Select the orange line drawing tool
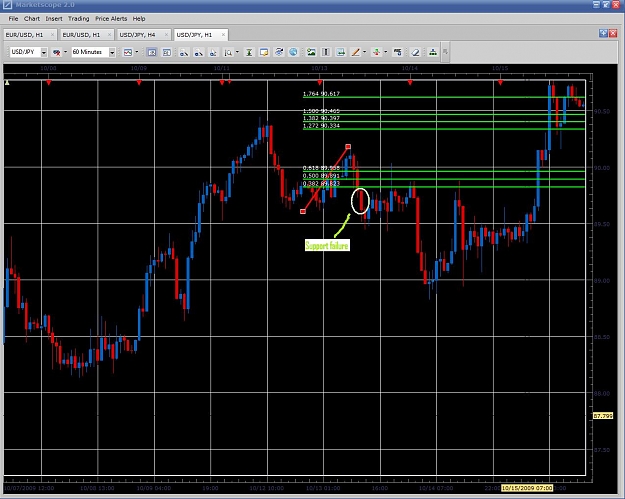Image resolution: width=625 pixels, height=499 pixels. click(x=355, y=52)
